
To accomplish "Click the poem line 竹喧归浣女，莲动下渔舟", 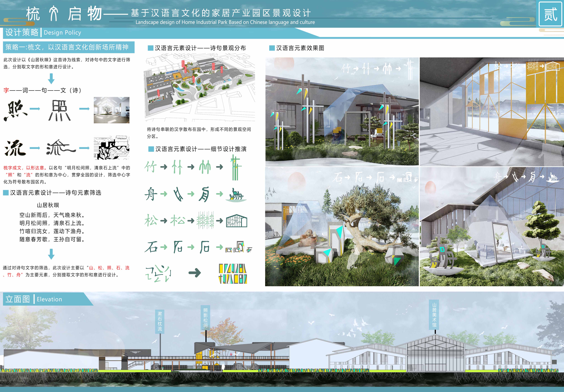I will pyautogui.click(x=52, y=231).
